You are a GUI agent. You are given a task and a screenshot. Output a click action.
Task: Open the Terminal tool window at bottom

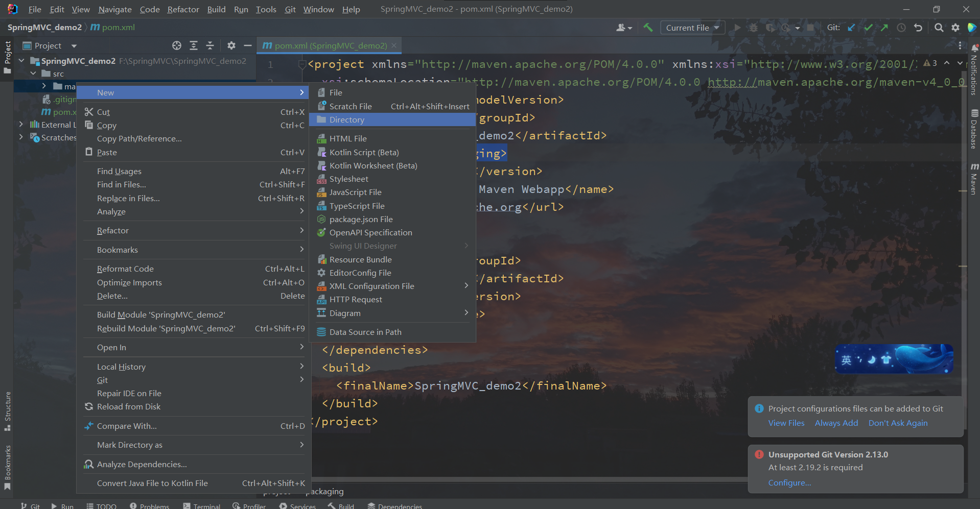(202, 506)
